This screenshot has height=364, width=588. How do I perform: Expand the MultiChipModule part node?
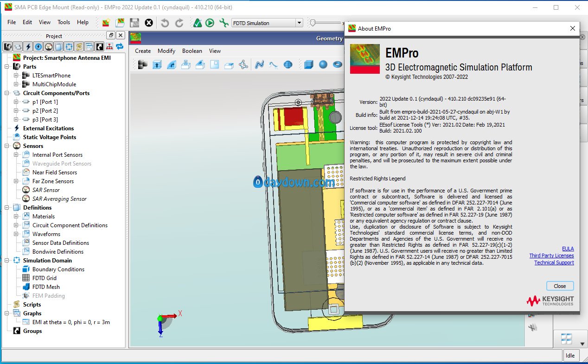(x=16, y=84)
